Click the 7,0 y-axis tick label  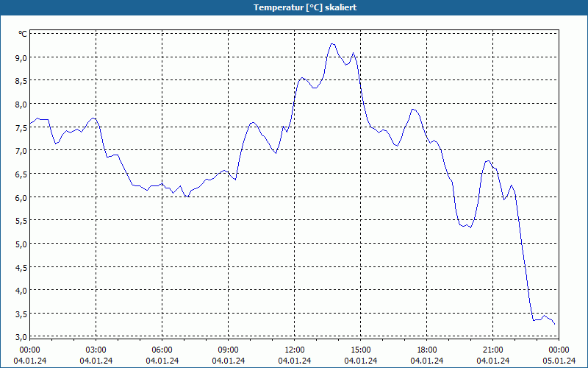pos(21,151)
